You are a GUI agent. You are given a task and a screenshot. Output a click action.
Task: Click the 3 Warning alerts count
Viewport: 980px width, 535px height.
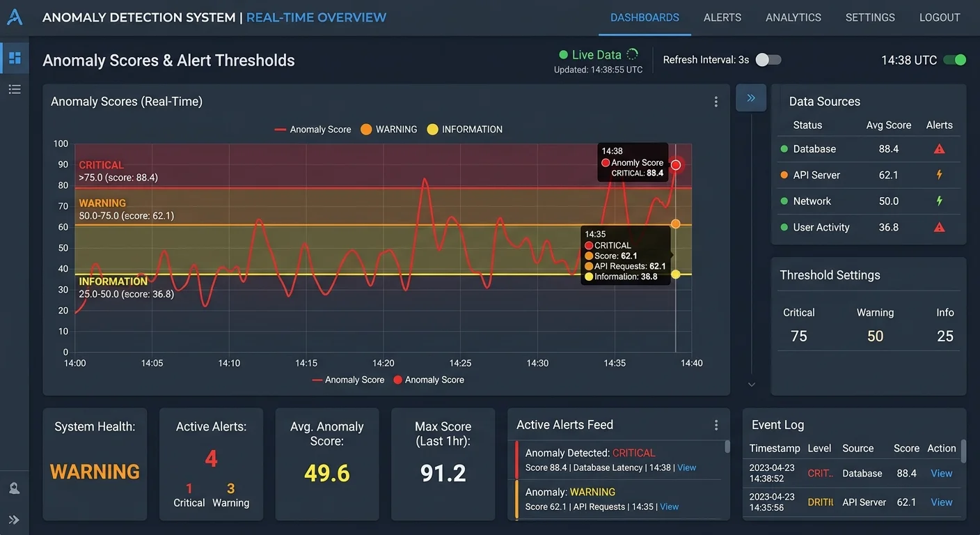230,489
